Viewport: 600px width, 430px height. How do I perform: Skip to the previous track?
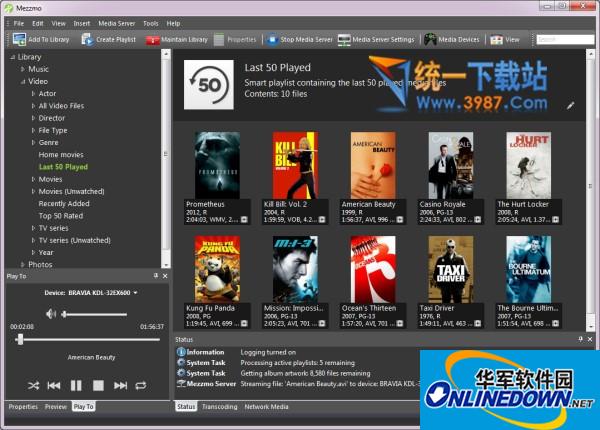pos(54,386)
